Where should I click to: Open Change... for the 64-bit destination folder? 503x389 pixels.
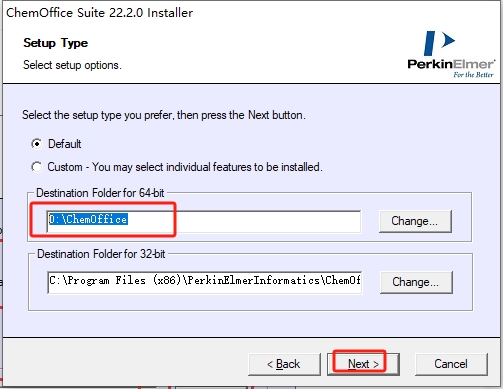[x=415, y=221]
